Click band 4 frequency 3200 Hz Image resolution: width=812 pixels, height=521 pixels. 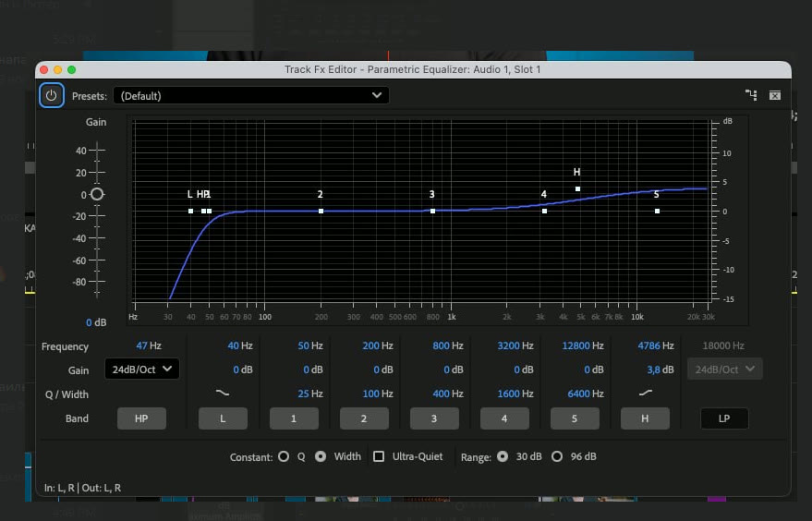(x=515, y=345)
